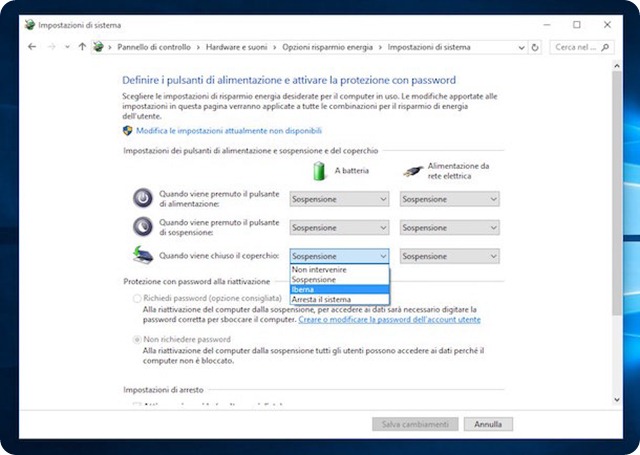Screen dimensions: 640x455
Task: Expand the address bar history dropdown
Action: (521, 48)
